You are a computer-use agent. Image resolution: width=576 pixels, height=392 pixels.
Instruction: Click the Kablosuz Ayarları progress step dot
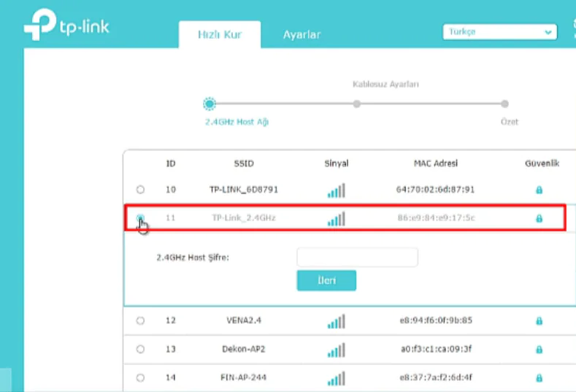coord(357,104)
